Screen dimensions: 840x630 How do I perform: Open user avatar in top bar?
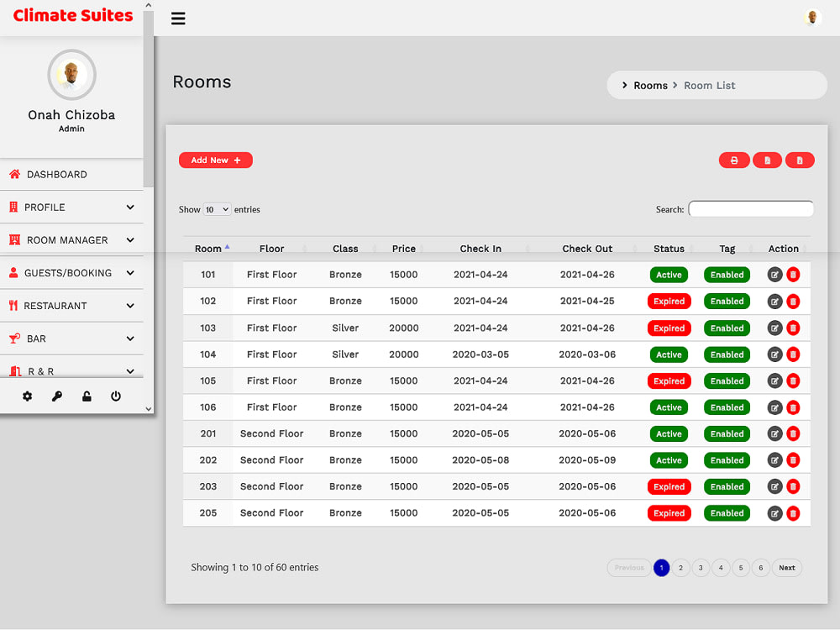pos(812,17)
